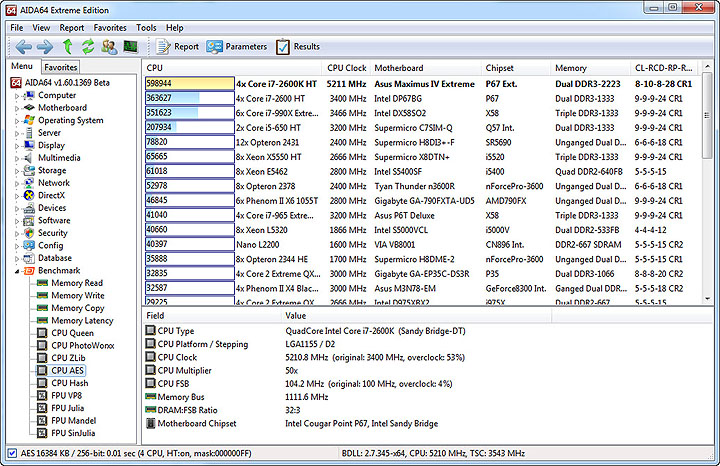Open the Help menu

[174, 28]
